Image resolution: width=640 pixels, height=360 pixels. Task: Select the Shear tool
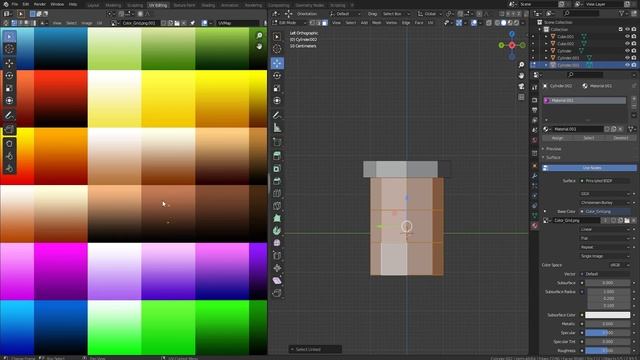click(x=277, y=280)
